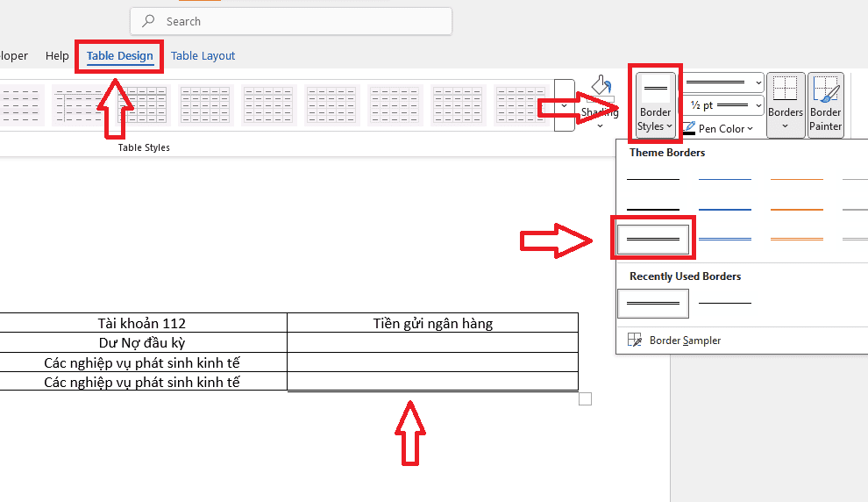
Task: Choose the orange thin single-line border
Action: pyautogui.click(x=796, y=179)
